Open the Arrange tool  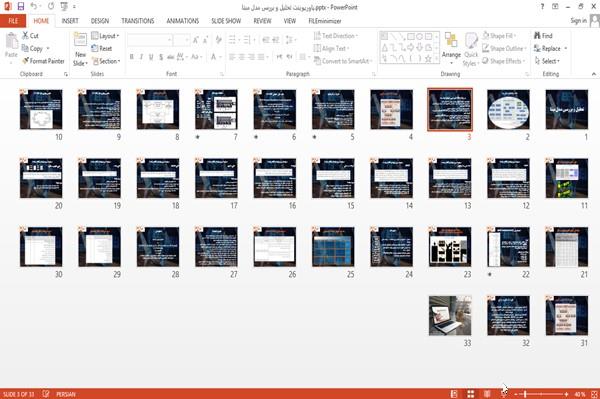click(x=451, y=49)
